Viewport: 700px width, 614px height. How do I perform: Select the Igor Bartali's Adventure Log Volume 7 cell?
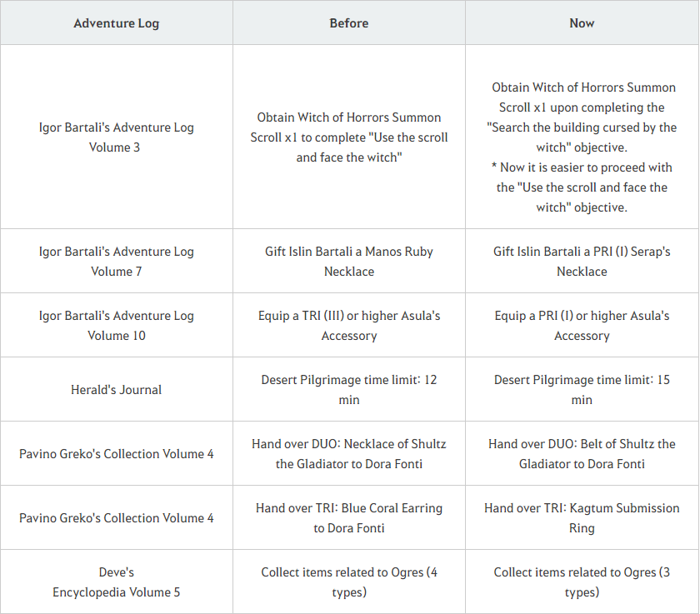pos(116,262)
